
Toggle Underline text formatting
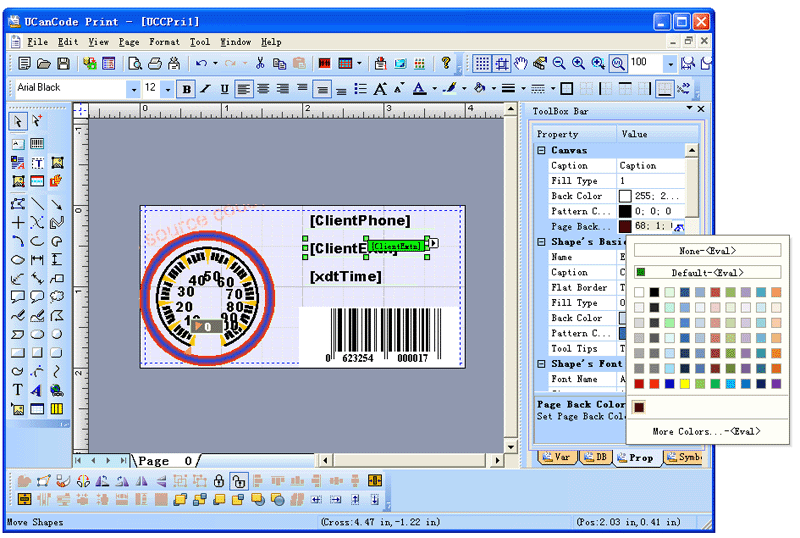pyautogui.click(x=224, y=89)
